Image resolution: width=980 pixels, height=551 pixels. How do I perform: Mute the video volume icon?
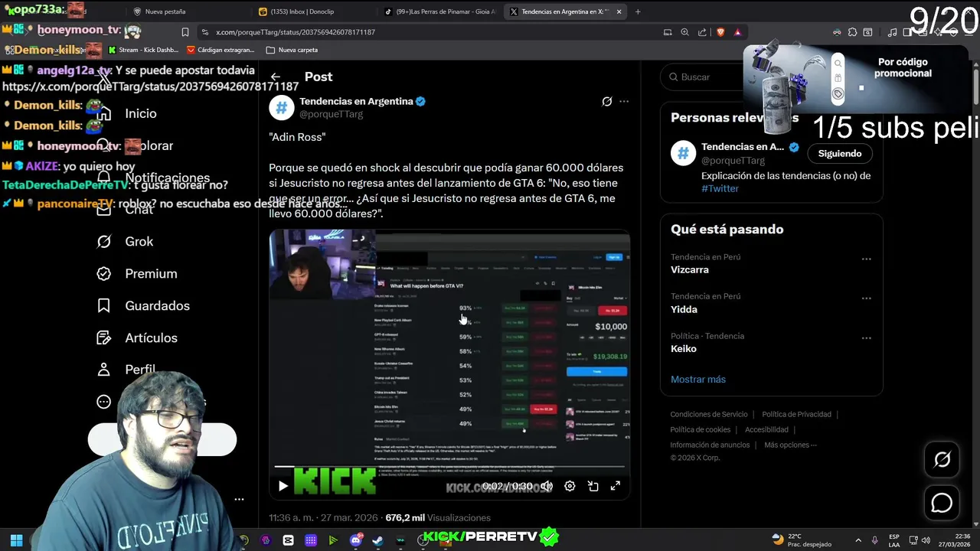[547, 486]
